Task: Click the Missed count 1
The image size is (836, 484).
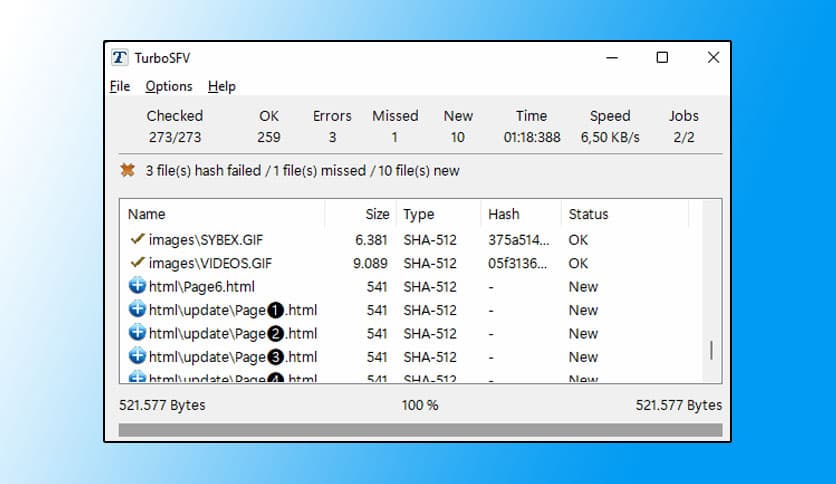Action: [395, 137]
